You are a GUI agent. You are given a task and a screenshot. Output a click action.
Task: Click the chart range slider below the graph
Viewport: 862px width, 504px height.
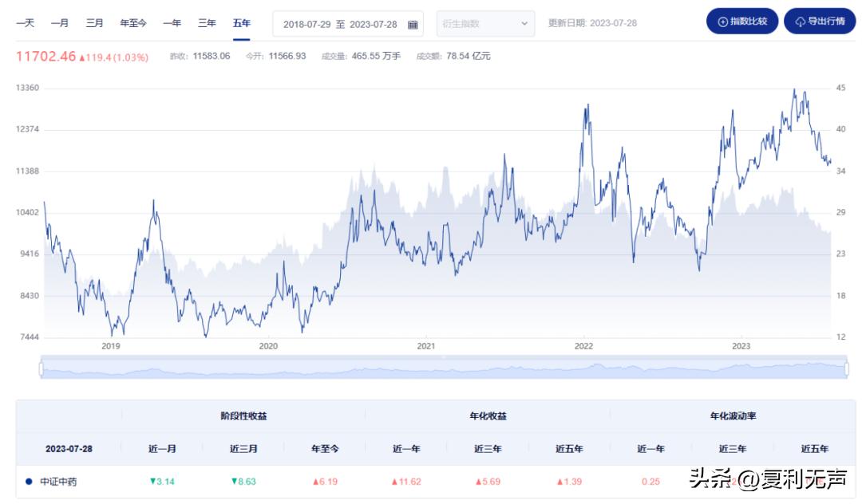pos(444,368)
